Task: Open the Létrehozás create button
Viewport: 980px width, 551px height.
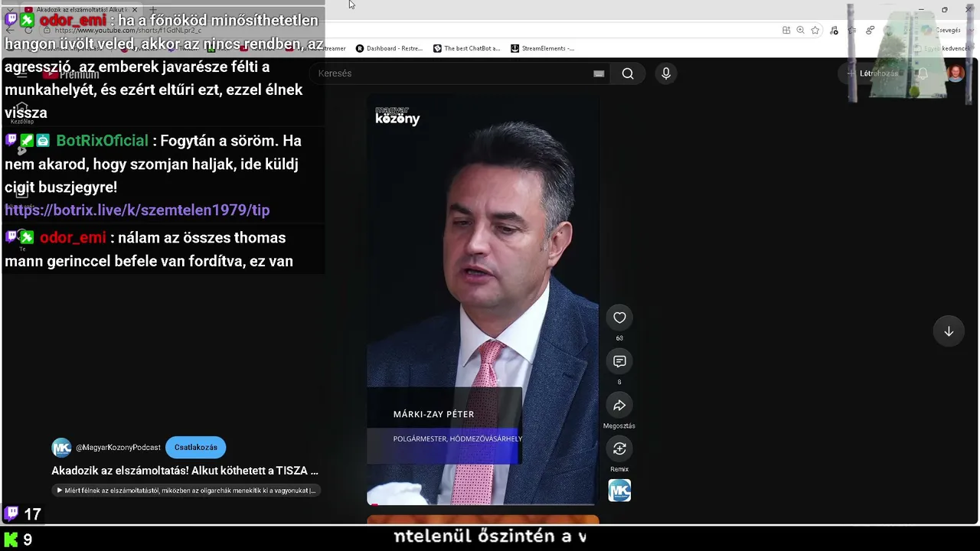Action: tap(871, 73)
